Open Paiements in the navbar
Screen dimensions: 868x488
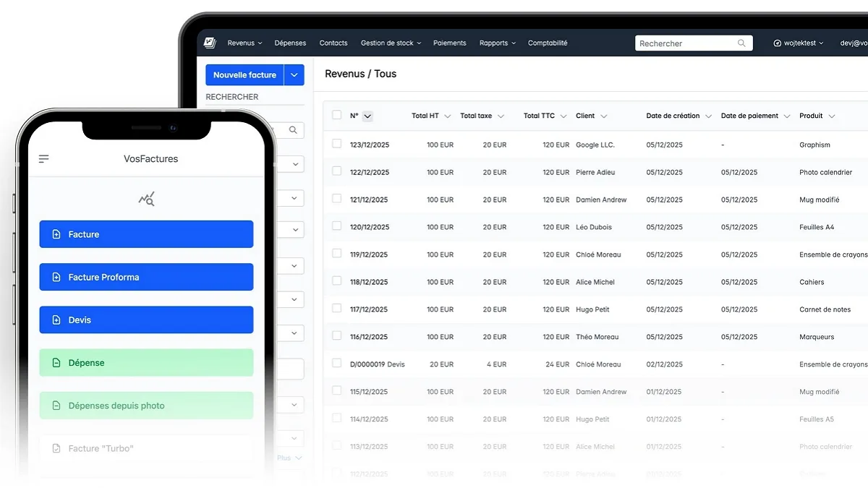[x=450, y=43]
